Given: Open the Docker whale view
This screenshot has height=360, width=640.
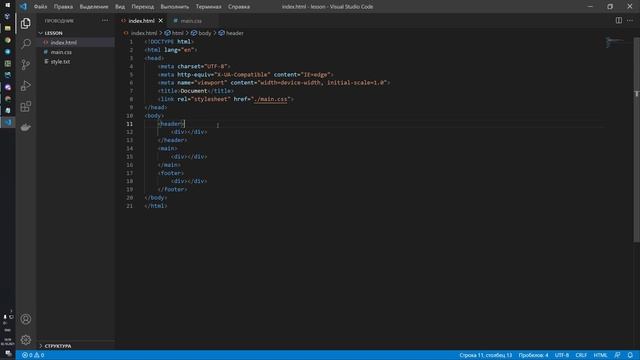Looking at the screenshot, I should click(26, 127).
